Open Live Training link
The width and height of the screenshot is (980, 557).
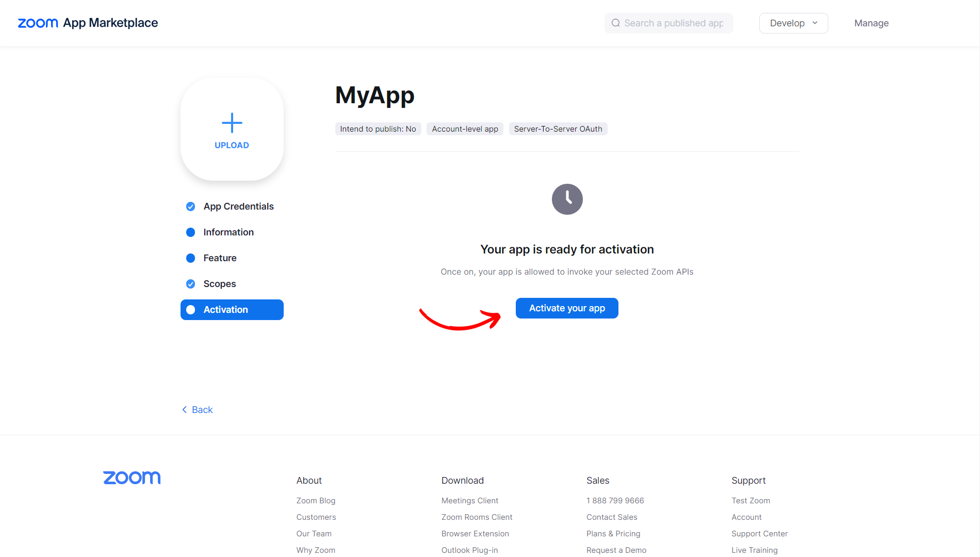click(754, 550)
